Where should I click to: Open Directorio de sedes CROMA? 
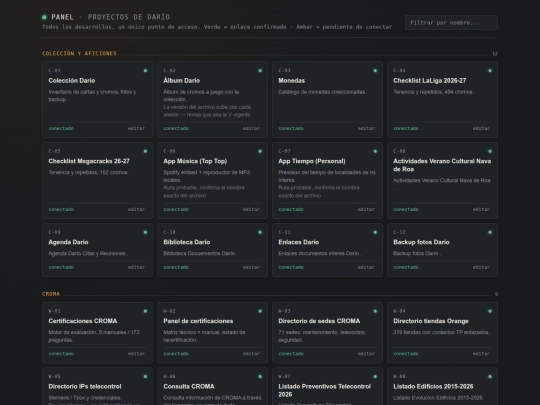(319, 321)
